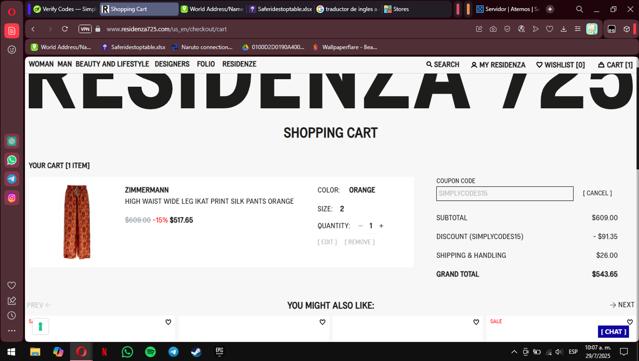The image size is (639, 361).
Task: Open FOLIO menu
Action: tap(206, 64)
